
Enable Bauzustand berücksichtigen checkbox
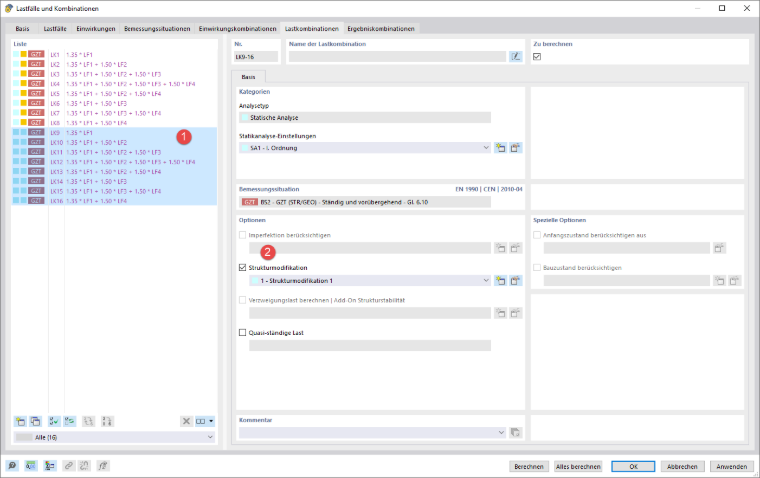point(537,268)
